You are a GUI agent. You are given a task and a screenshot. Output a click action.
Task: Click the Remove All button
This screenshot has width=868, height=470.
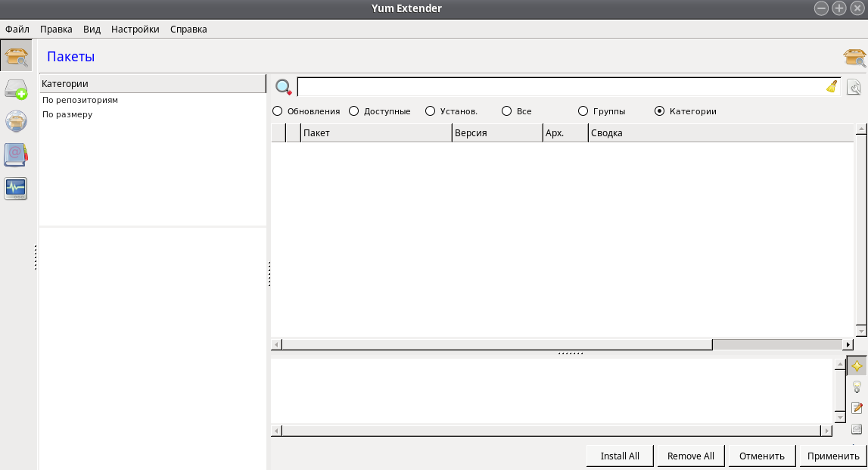[690, 456]
